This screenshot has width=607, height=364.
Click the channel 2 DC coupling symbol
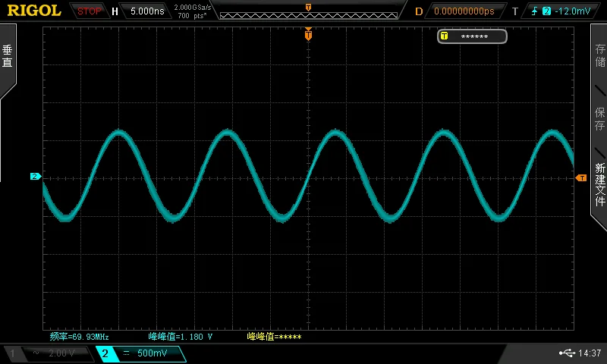click(126, 353)
